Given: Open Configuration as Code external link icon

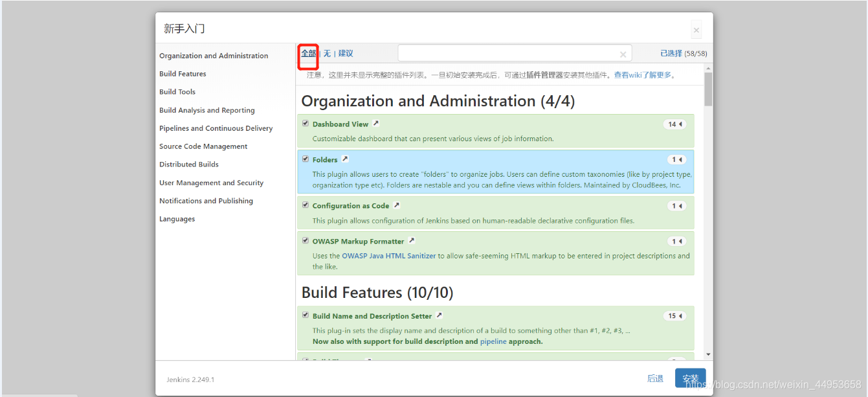Looking at the screenshot, I should [x=397, y=205].
